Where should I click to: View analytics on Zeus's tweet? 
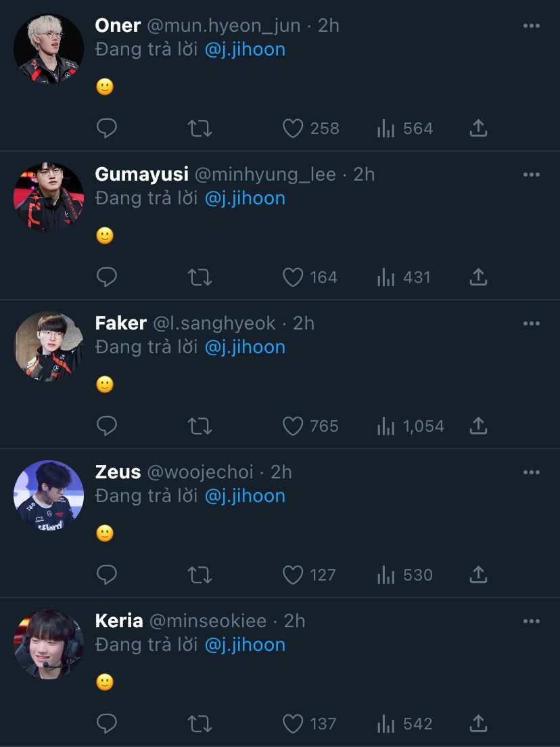[386, 575]
